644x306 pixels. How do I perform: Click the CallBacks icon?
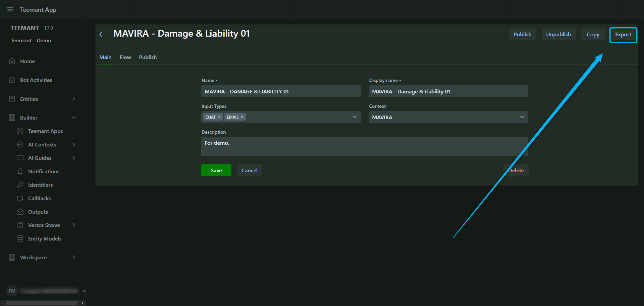[20, 198]
